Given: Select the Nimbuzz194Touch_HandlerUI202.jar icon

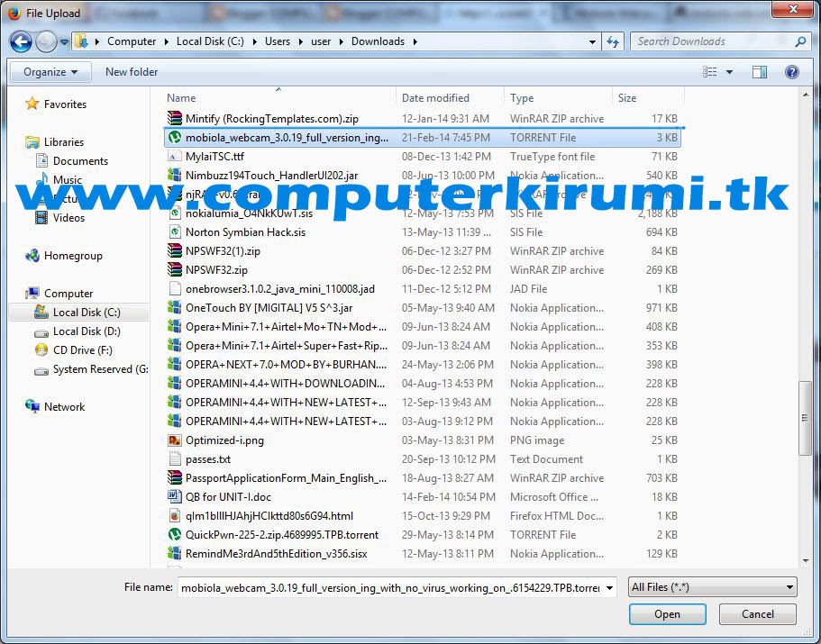Looking at the screenshot, I should click(174, 175).
